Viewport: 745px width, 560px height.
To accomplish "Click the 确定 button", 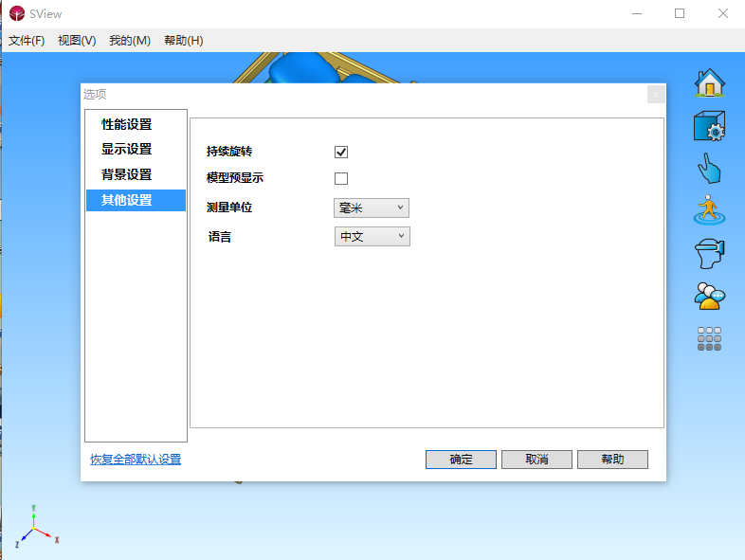I will 461,460.
